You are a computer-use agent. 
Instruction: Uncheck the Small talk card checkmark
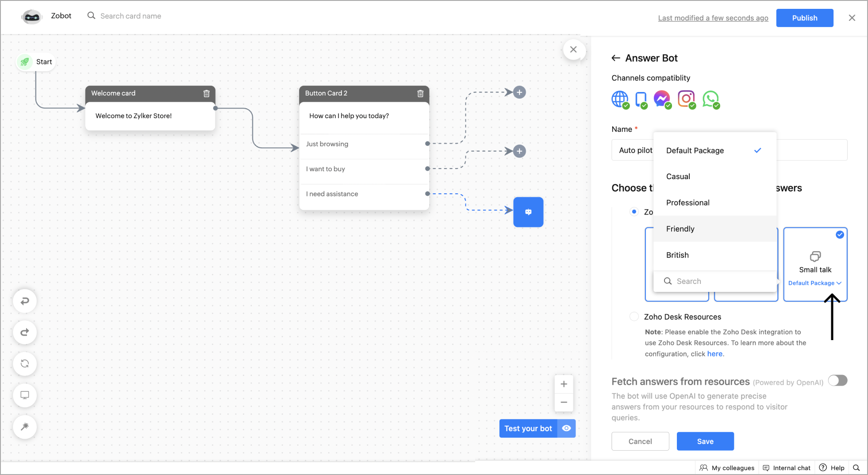[x=840, y=235]
